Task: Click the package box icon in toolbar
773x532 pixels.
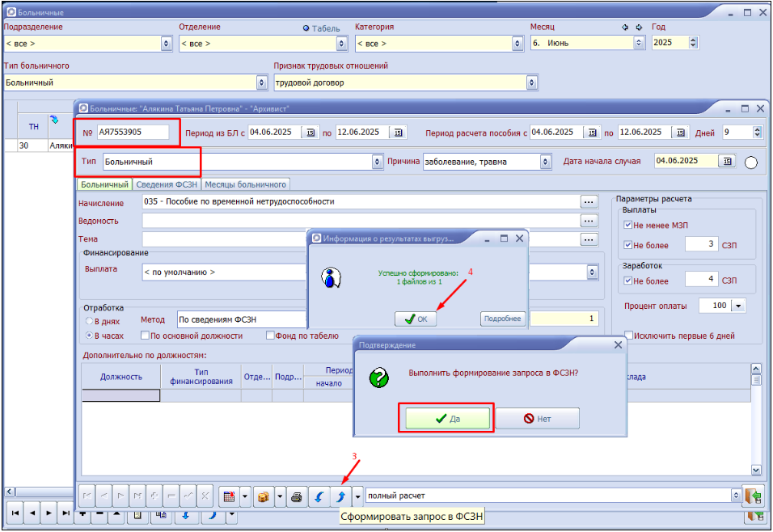Action: [x=263, y=496]
